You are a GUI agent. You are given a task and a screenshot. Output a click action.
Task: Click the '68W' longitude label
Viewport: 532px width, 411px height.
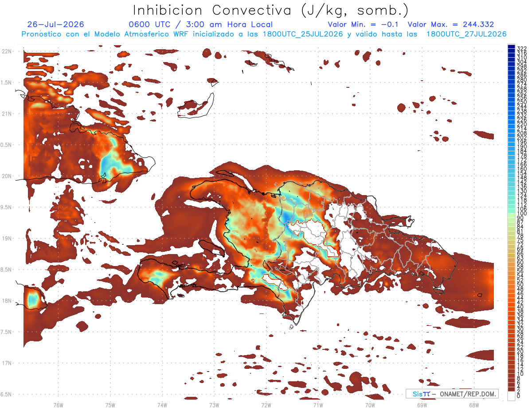click(474, 405)
